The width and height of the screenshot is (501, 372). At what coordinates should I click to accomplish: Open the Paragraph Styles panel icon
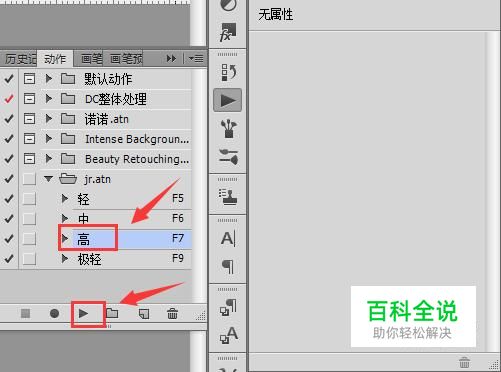click(228, 307)
